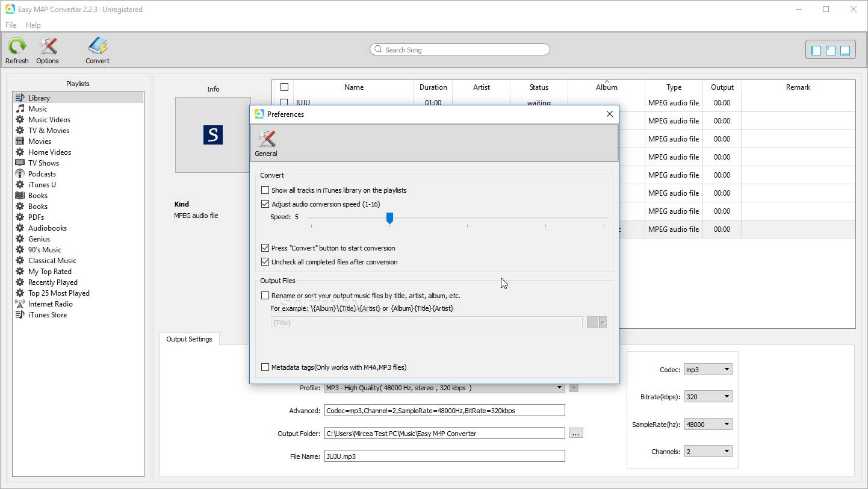Open the Music Videos playlist
The image size is (868, 489).
[x=78, y=120]
